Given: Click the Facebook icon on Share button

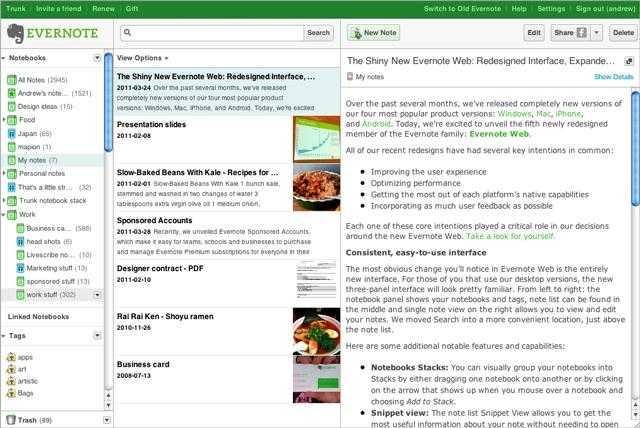Looking at the screenshot, I should tap(582, 33).
